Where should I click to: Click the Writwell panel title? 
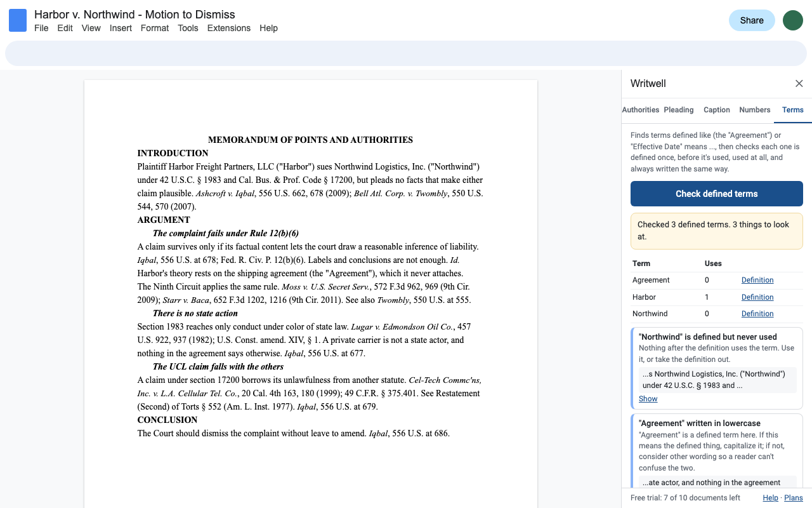pyautogui.click(x=648, y=84)
